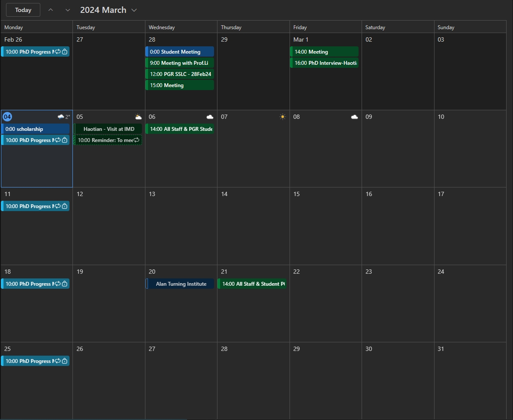Click the lock icon on March 4 PhD Progress event
This screenshot has height=420, width=513.
(x=65, y=140)
